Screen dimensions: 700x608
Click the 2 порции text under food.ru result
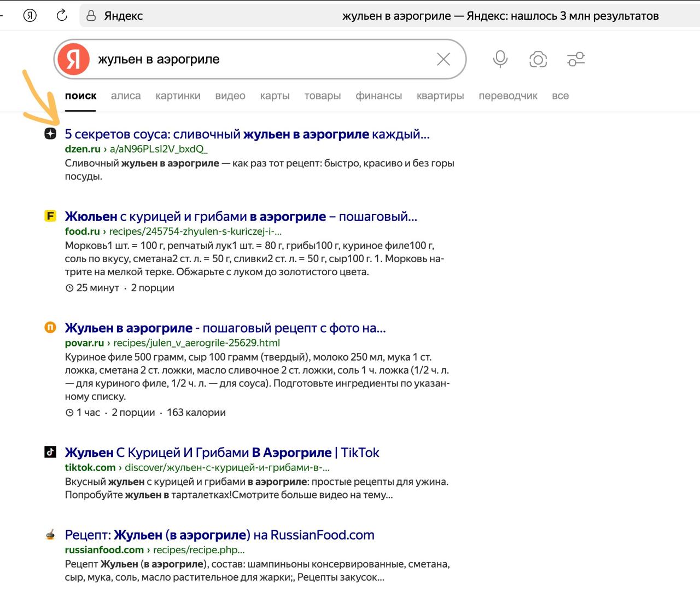pos(153,288)
